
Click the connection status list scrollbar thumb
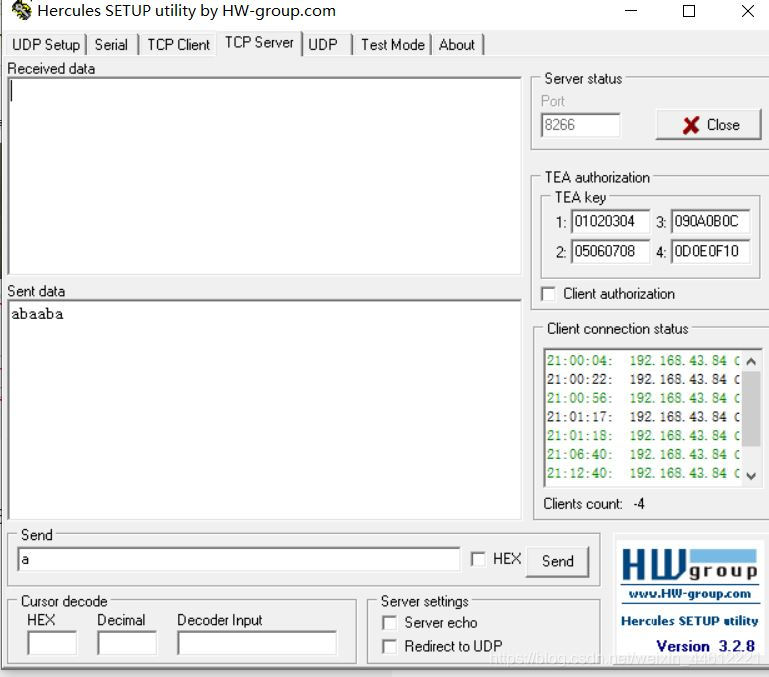coord(751,409)
